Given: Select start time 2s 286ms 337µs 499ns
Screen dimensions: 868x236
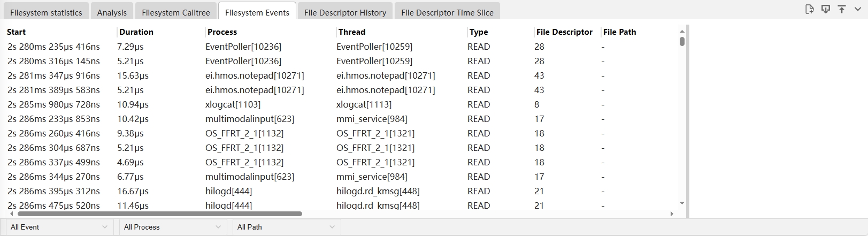Looking at the screenshot, I should point(53,162).
